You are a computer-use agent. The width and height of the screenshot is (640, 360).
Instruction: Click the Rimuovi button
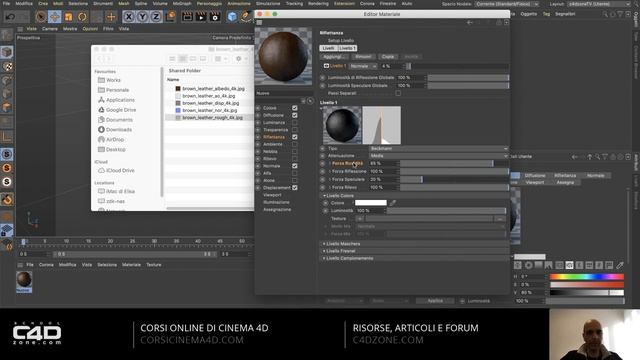363,57
